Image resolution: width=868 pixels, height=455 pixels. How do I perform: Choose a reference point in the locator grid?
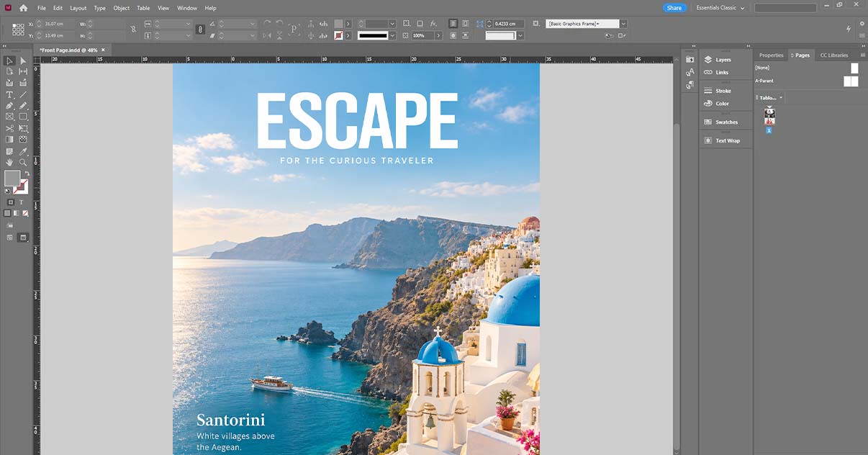[17, 30]
